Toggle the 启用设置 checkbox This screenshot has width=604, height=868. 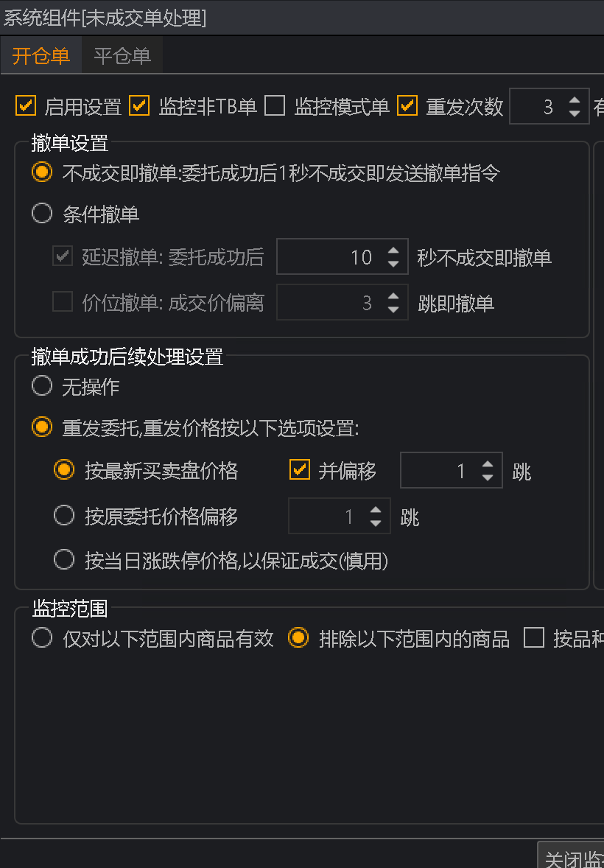tap(26, 106)
